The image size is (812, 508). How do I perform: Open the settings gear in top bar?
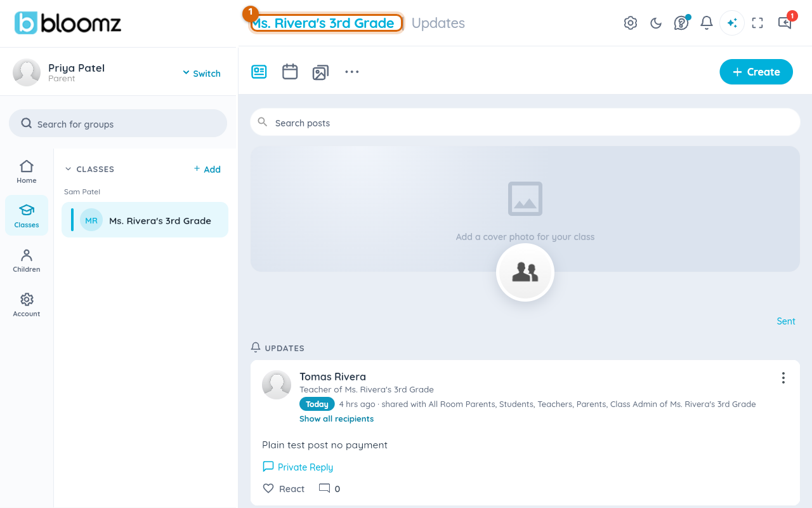pyautogui.click(x=630, y=23)
